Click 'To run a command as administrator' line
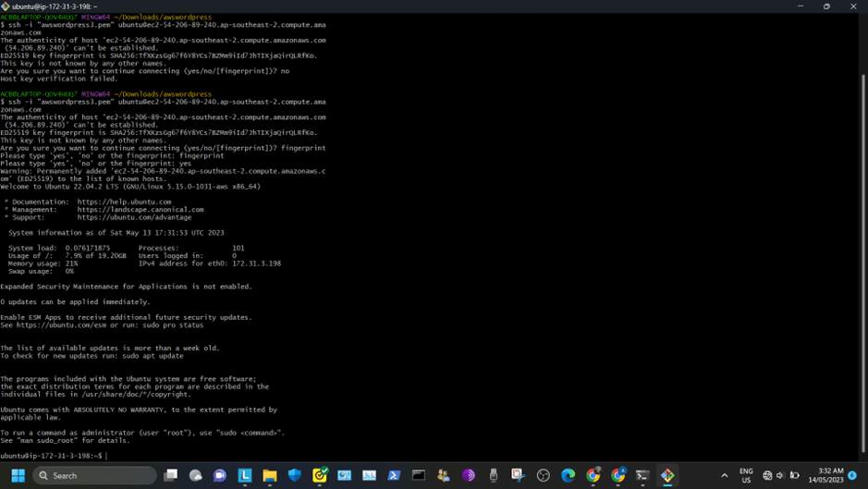Image resolution: width=868 pixels, height=489 pixels. click(142, 433)
